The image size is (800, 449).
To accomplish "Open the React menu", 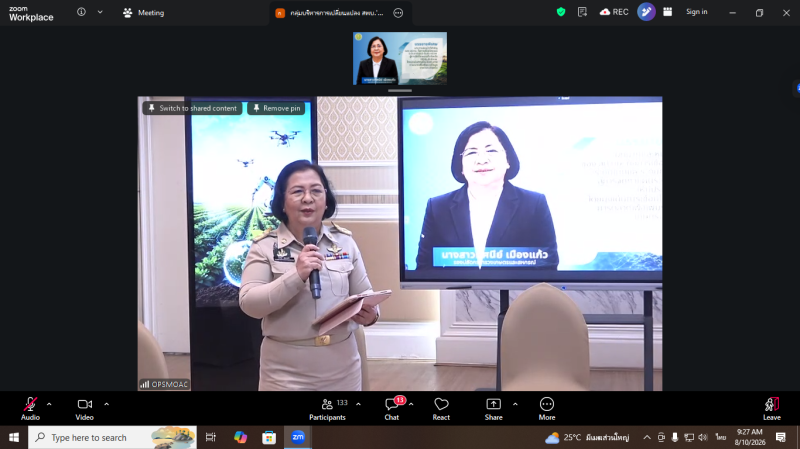I will coord(441,409).
